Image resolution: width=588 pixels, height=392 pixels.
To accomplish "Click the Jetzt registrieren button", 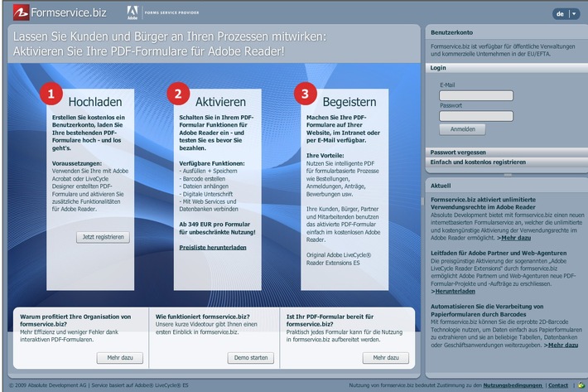I will click(x=104, y=237).
